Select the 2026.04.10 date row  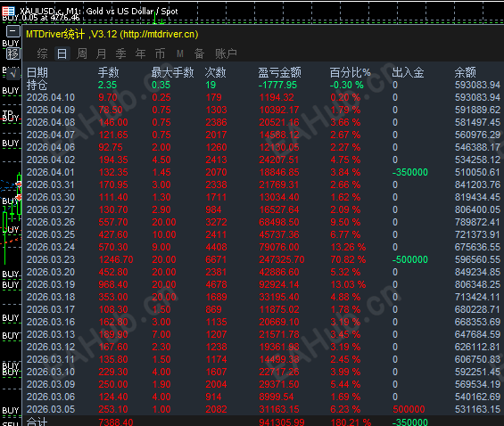(x=51, y=98)
